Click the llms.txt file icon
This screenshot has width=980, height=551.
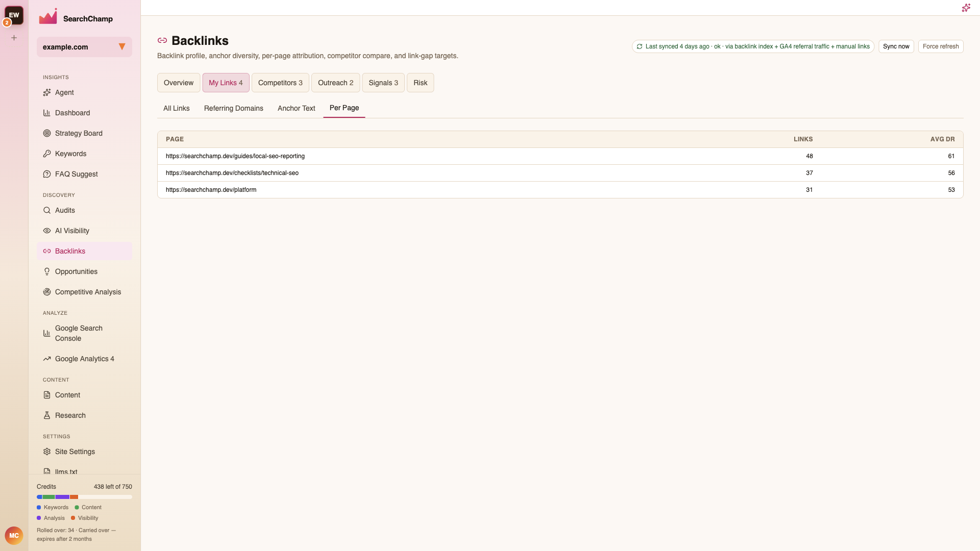pyautogui.click(x=47, y=471)
